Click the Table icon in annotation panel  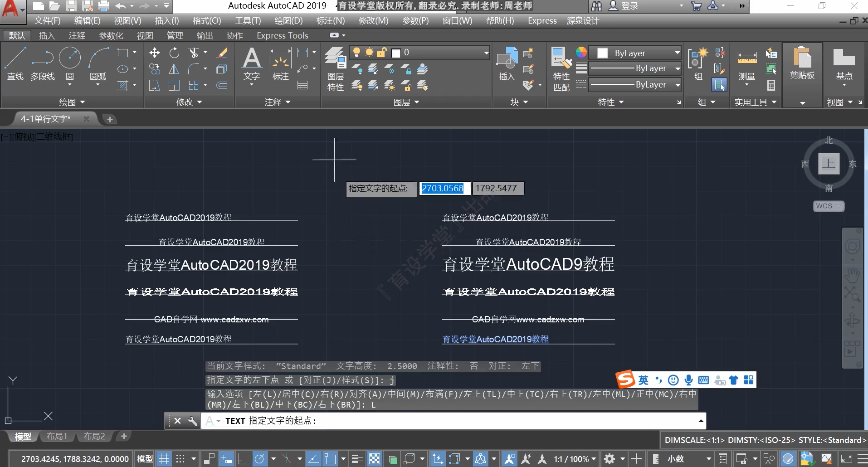[302, 85]
